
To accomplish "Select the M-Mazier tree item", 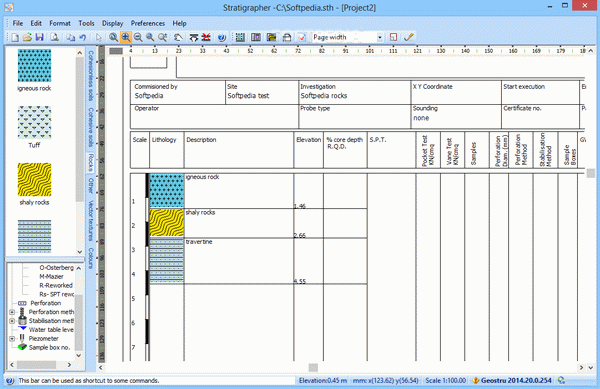I will tap(51, 277).
